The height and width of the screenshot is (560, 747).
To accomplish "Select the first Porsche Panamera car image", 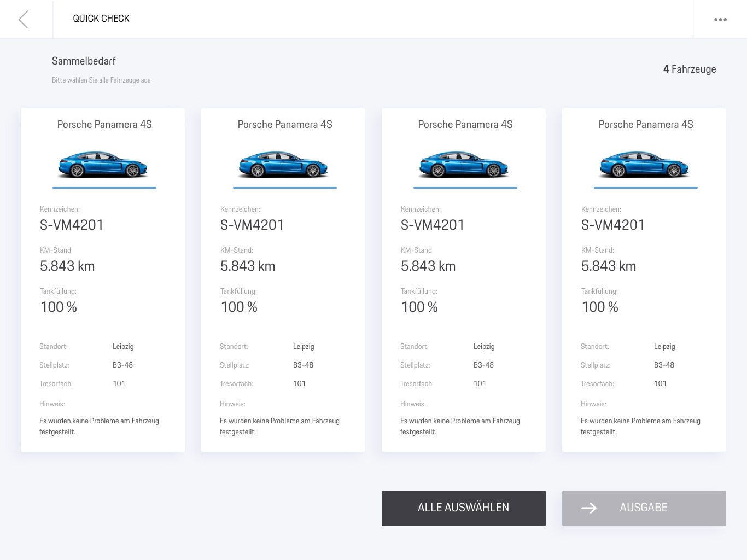I will coord(103,165).
